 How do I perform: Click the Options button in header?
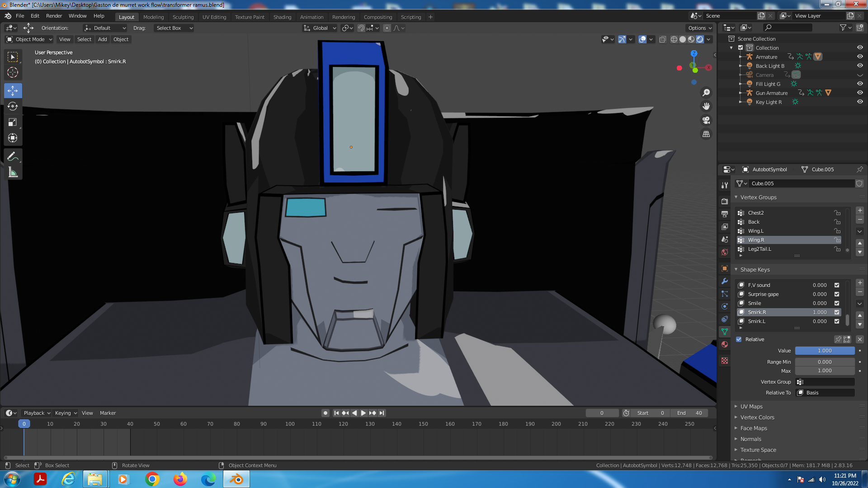[x=699, y=28]
